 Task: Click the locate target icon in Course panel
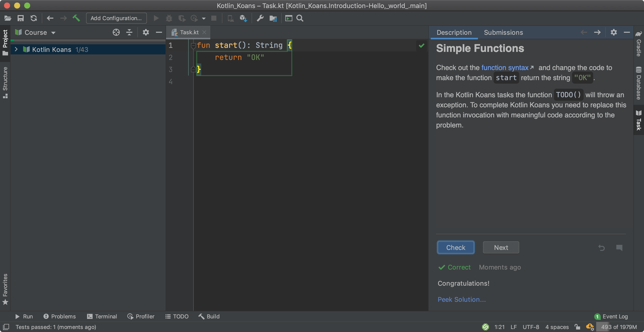point(116,32)
